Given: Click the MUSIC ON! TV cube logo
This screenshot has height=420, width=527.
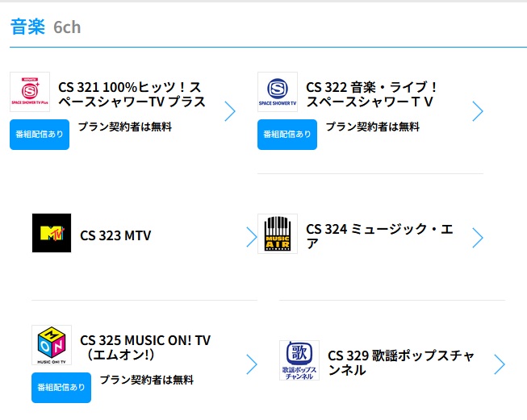Looking at the screenshot, I should [52, 345].
